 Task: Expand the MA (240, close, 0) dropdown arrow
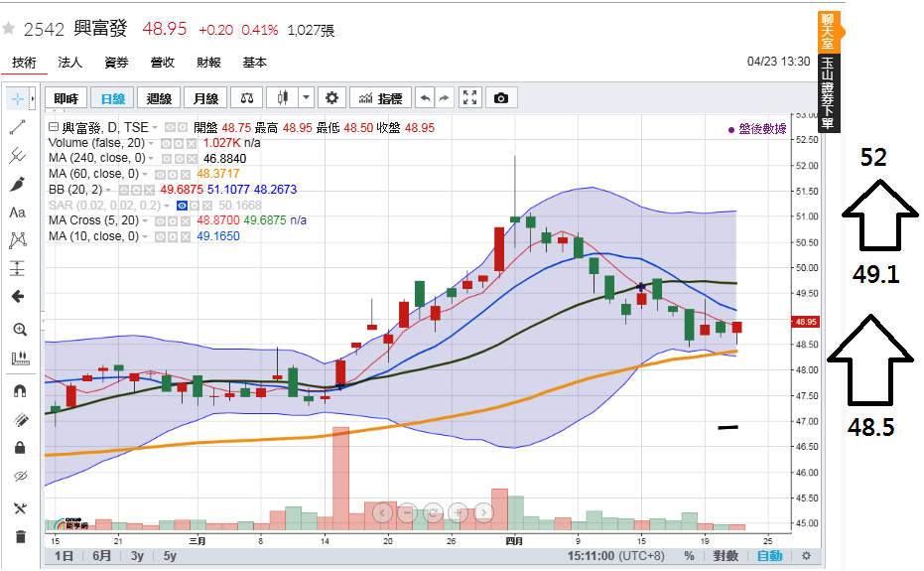[x=151, y=158]
